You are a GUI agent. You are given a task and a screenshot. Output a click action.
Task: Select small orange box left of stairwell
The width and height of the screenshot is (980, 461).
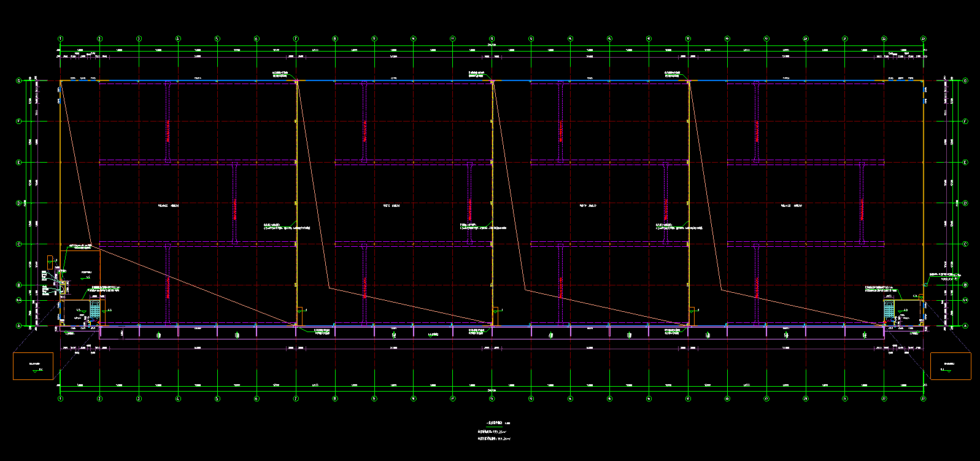pos(50,261)
